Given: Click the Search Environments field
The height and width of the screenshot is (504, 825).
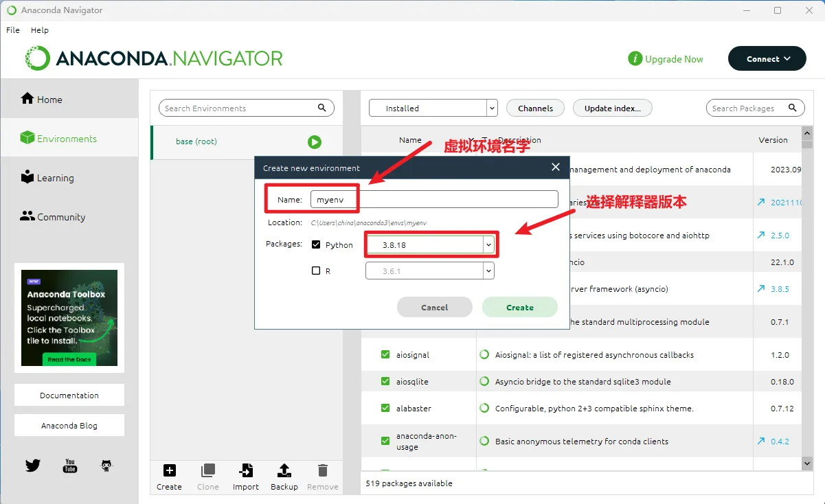Looking at the screenshot, I should [246, 108].
